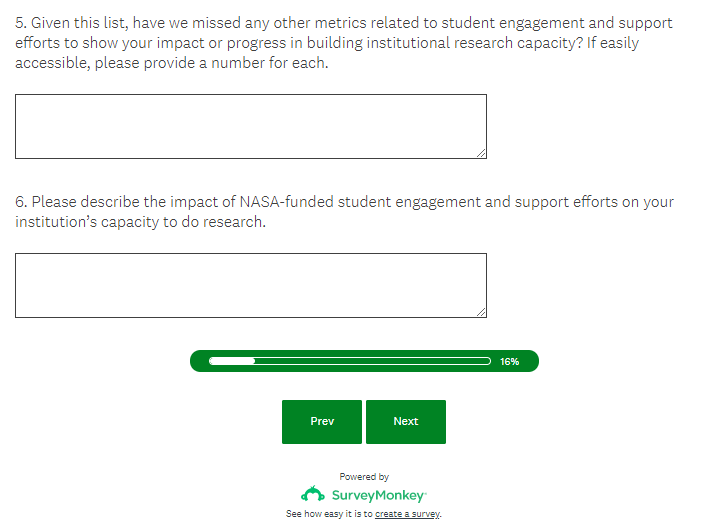Image resolution: width=712 pixels, height=529 pixels.
Task: Focus the question 6 answer text area
Action: [x=250, y=285]
